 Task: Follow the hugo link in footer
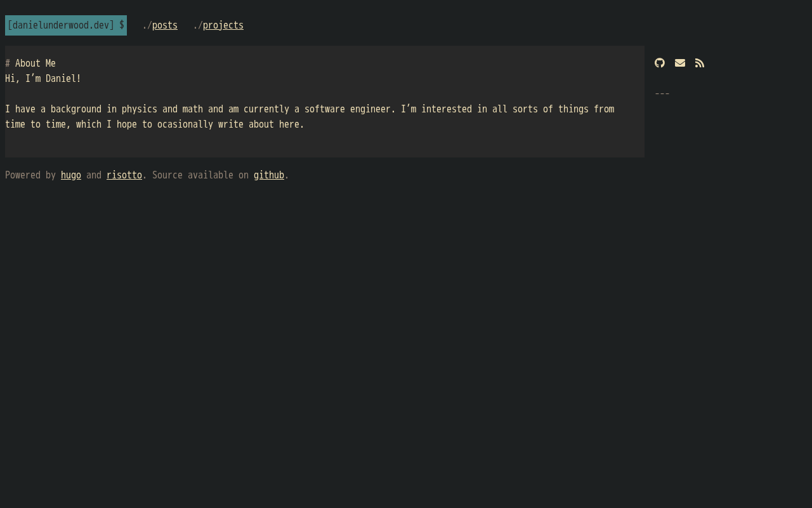point(71,175)
